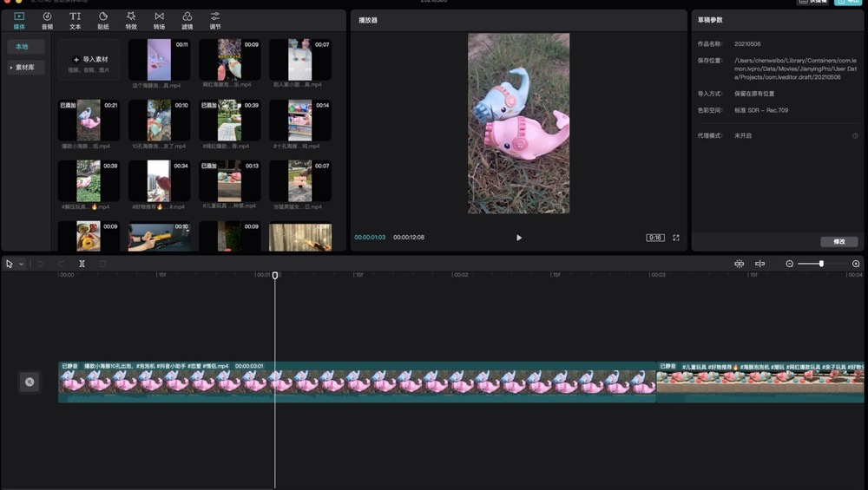
Task: Click the help icon beside 代理模式
Action: (x=855, y=136)
